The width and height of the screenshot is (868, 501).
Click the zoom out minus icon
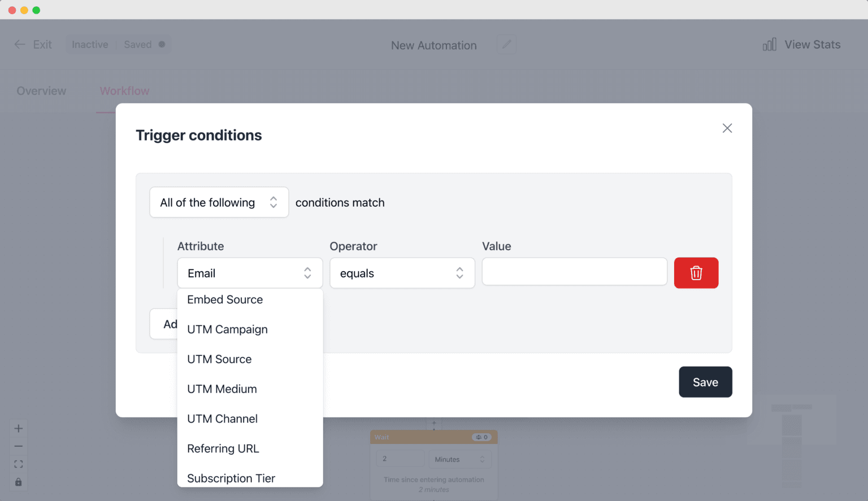coord(19,446)
